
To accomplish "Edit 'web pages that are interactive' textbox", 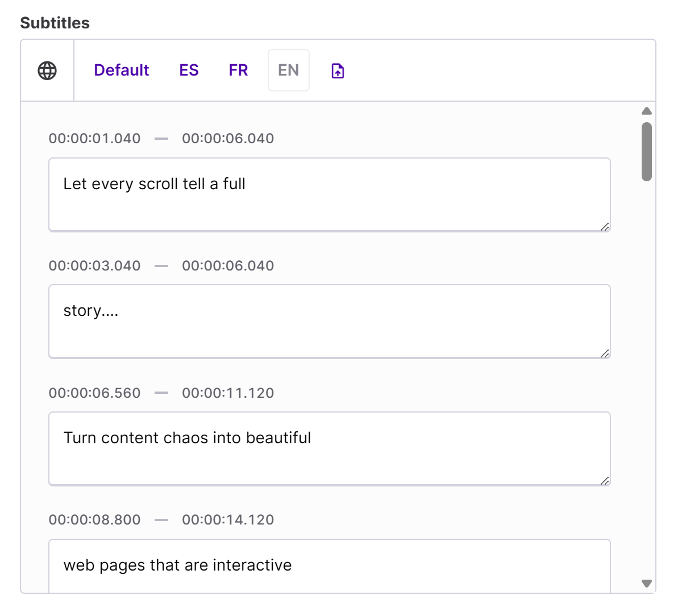I will [330, 566].
